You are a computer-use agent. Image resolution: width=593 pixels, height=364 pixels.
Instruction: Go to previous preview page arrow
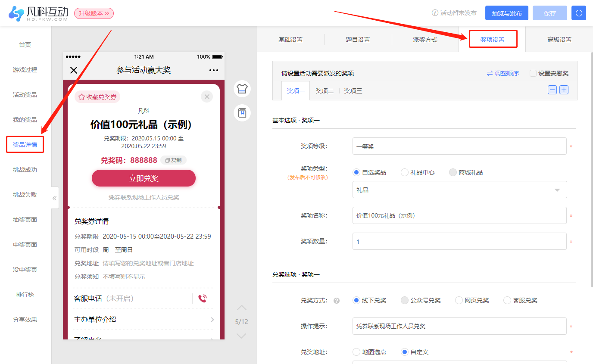click(242, 308)
